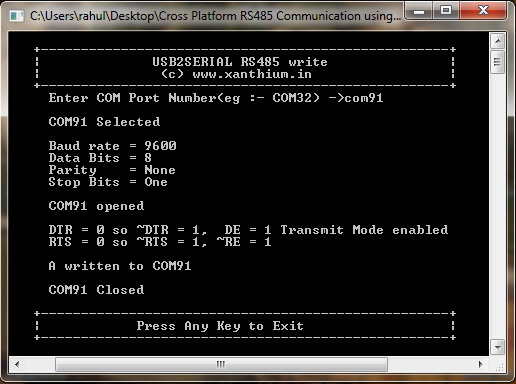
Task: Close the RS485 console window
Action: tap(483, 11)
